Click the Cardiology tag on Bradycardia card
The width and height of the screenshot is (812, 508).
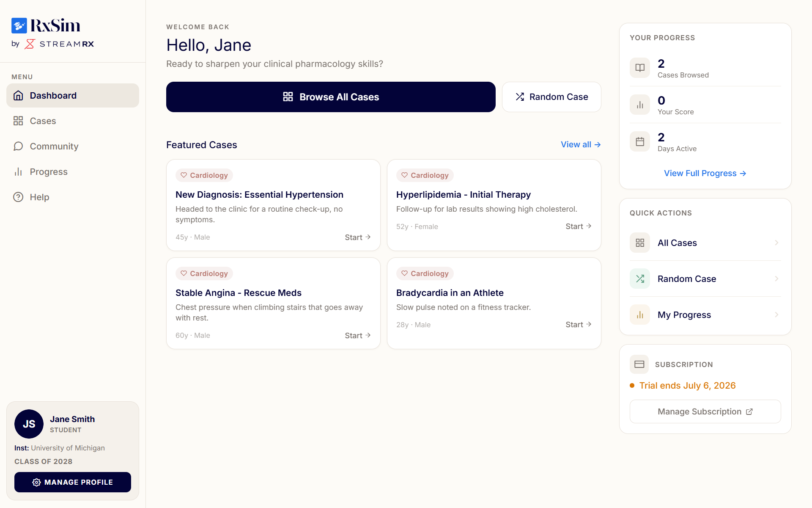pos(425,273)
